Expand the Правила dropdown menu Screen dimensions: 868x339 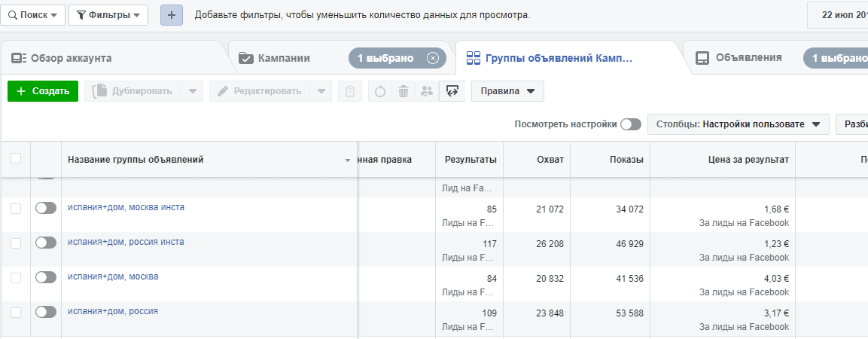[507, 91]
